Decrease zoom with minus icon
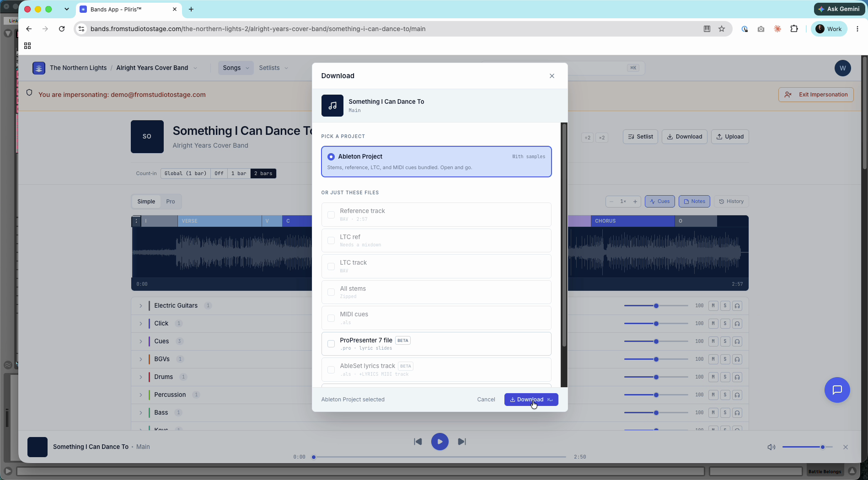Image resolution: width=868 pixels, height=480 pixels. click(x=611, y=202)
